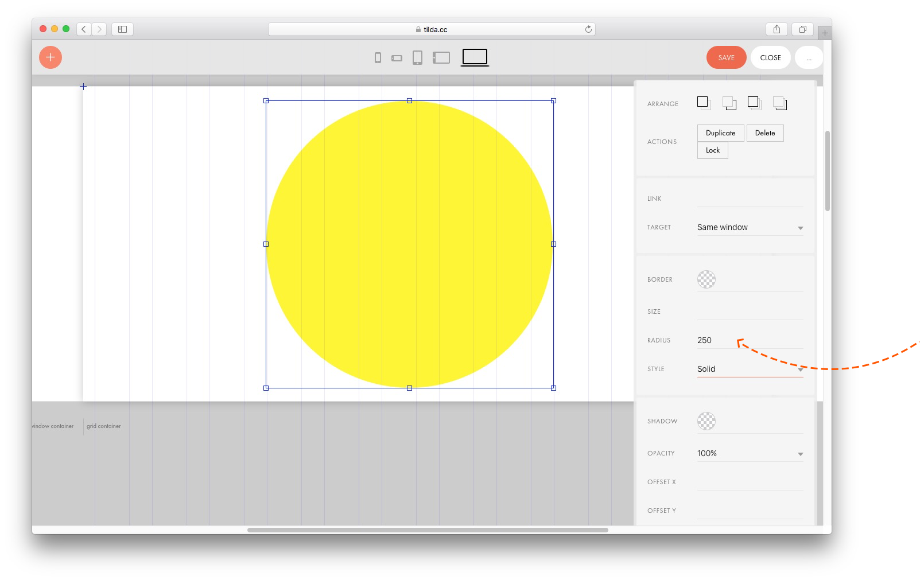Image resolution: width=924 pixels, height=580 pixels.
Task: Bring element to the very front
Action: [x=754, y=103]
